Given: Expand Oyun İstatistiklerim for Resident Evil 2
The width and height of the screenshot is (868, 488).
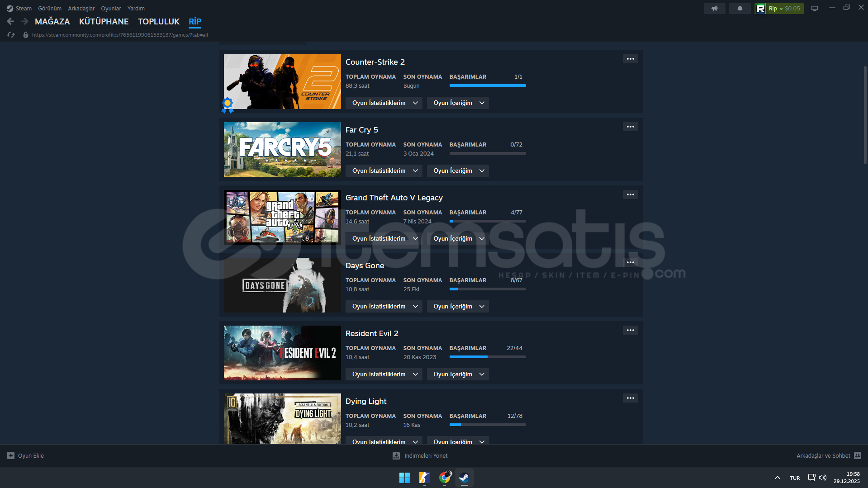Looking at the screenshot, I should [384, 374].
